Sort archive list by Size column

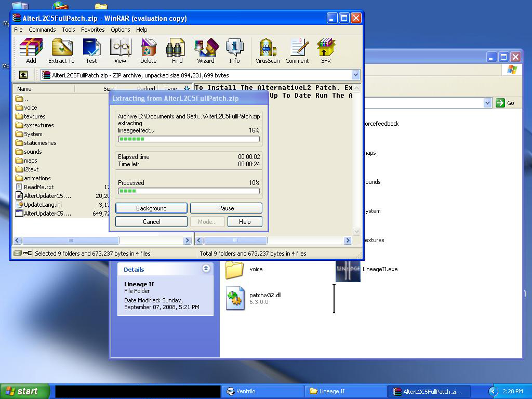(95, 88)
